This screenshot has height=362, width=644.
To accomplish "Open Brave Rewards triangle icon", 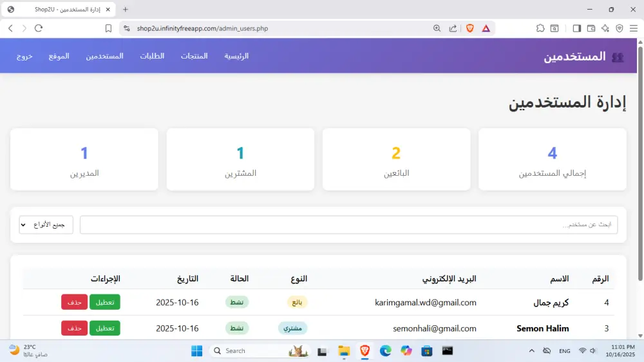I will [x=486, y=28].
